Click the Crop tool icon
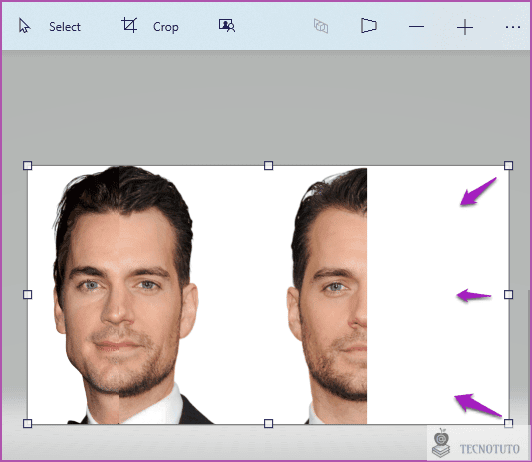 129,25
